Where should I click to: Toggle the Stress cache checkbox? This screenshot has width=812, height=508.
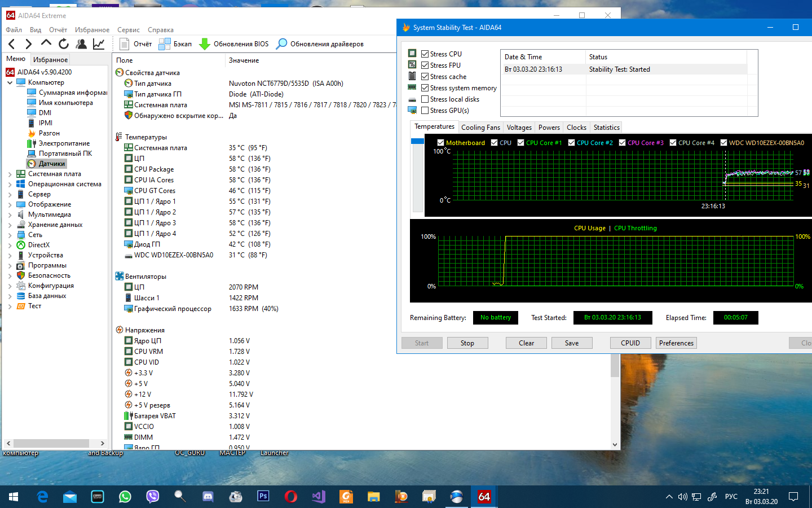tap(425, 77)
